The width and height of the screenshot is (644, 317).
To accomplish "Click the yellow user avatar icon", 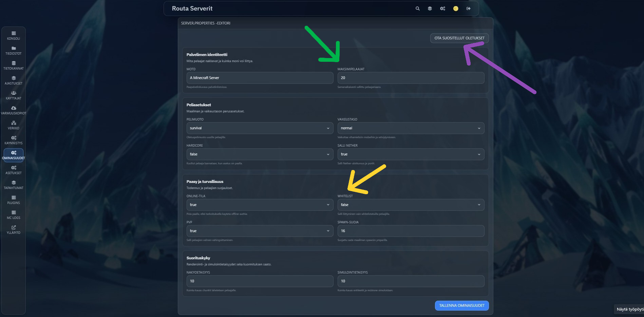I will point(456,8).
